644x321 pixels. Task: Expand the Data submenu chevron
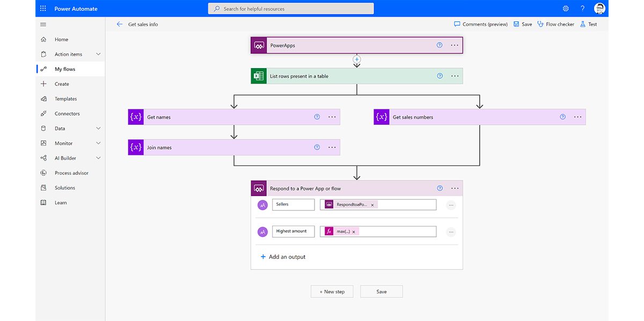[x=98, y=129]
